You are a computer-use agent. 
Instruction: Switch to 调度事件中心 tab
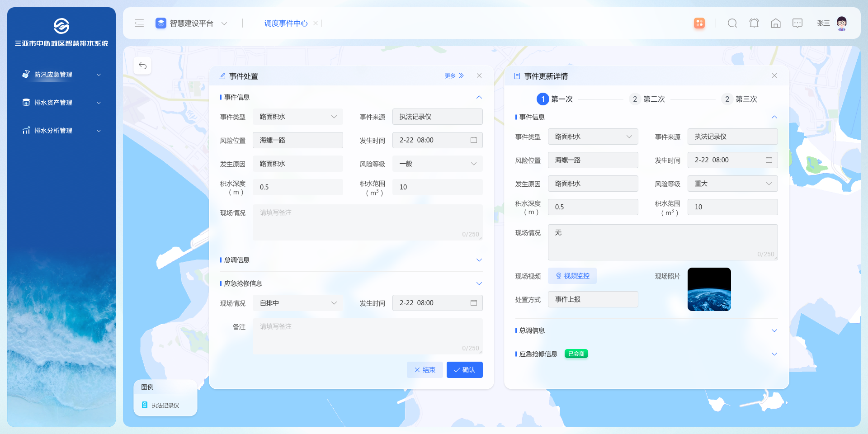tap(286, 23)
